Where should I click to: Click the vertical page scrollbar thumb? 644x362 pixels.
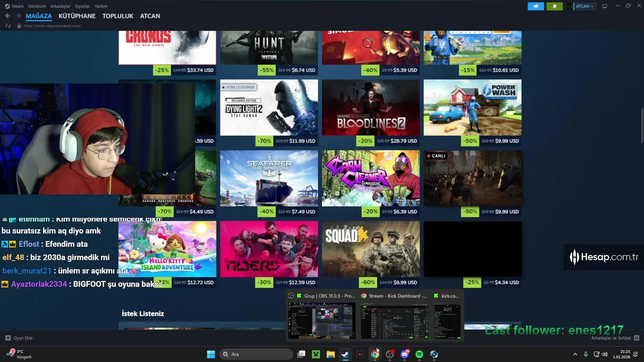click(641, 126)
